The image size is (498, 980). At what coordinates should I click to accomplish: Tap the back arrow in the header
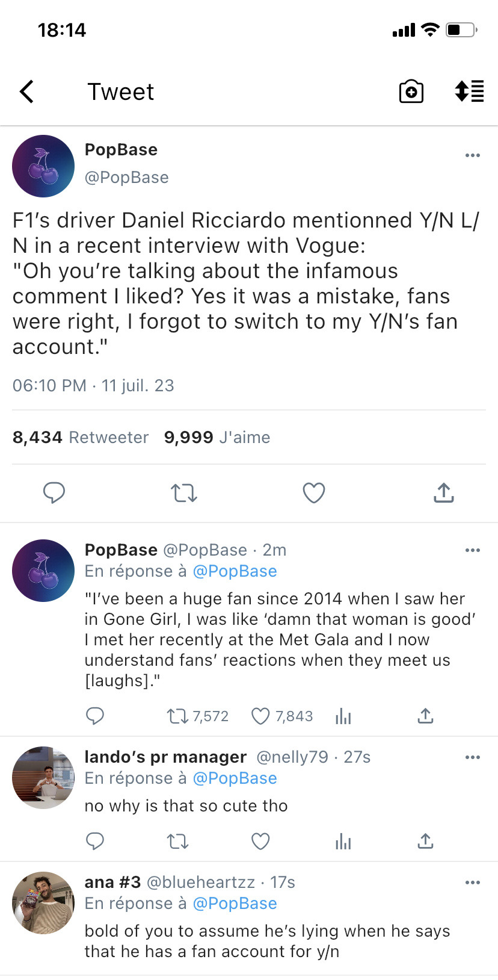[x=27, y=92]
